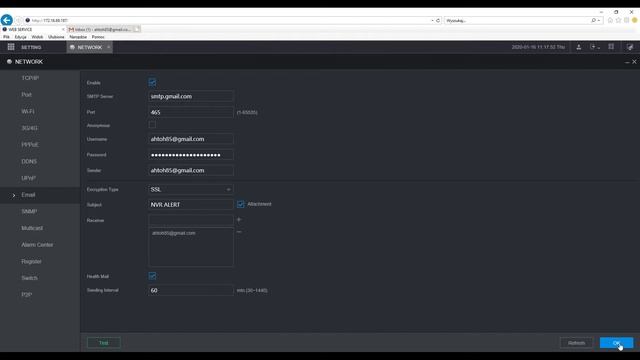Click the Port field showing 465

click(x=191, y=112)
